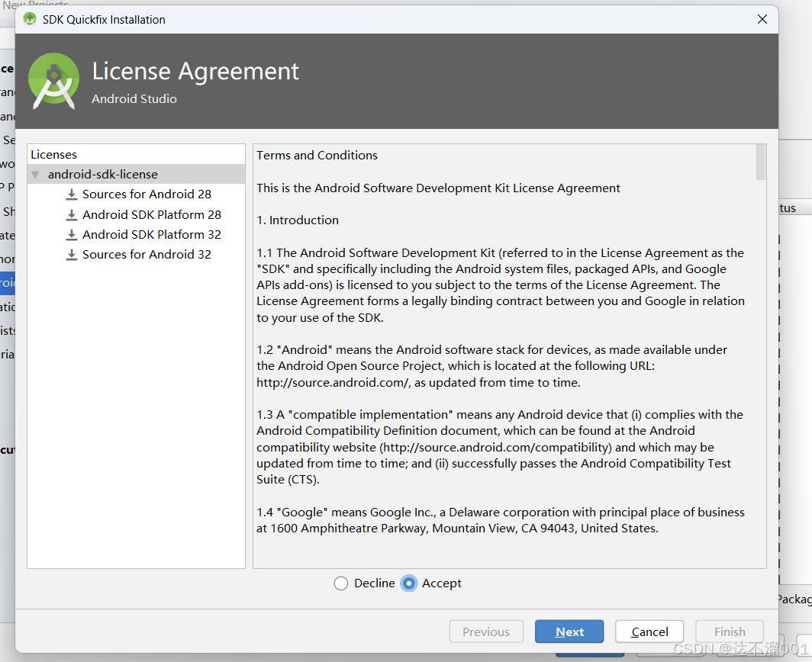Select the Decline radio button

[340, 583]
